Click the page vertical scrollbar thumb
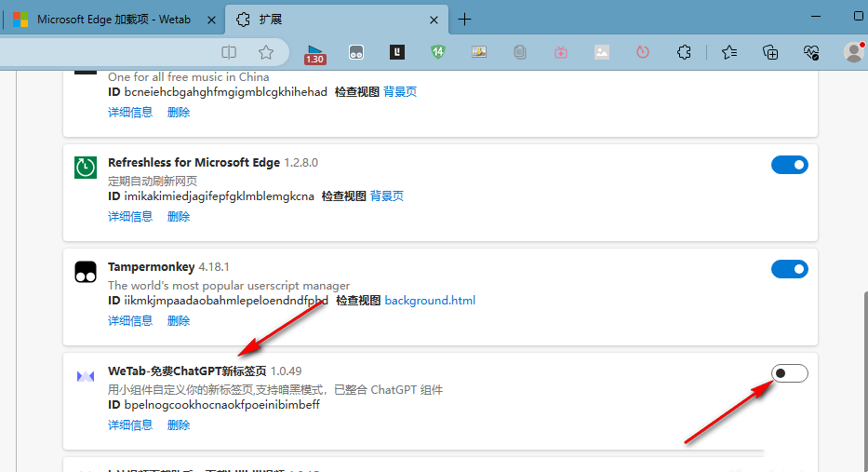 (865, 383)
